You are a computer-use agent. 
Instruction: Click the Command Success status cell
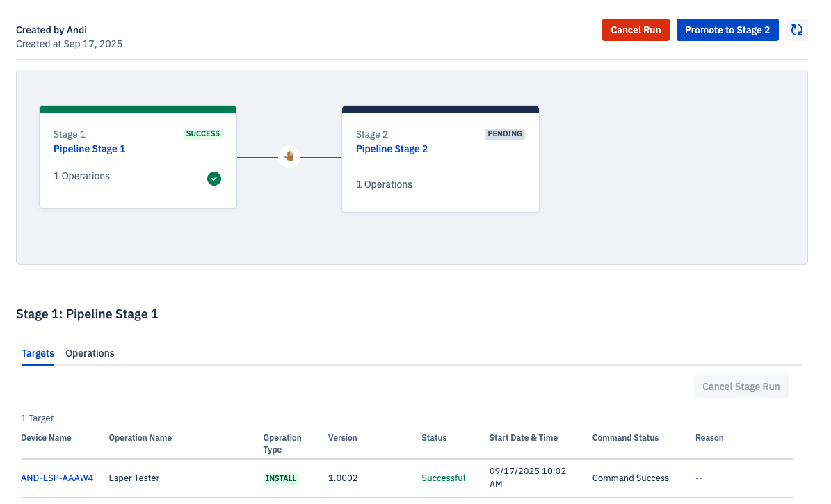pos(630,478)
